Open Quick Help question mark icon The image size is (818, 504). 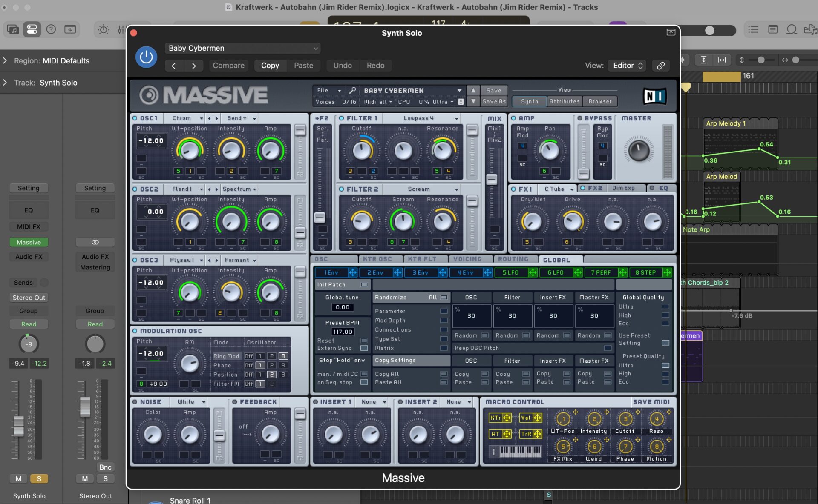(x=51, y=29)
